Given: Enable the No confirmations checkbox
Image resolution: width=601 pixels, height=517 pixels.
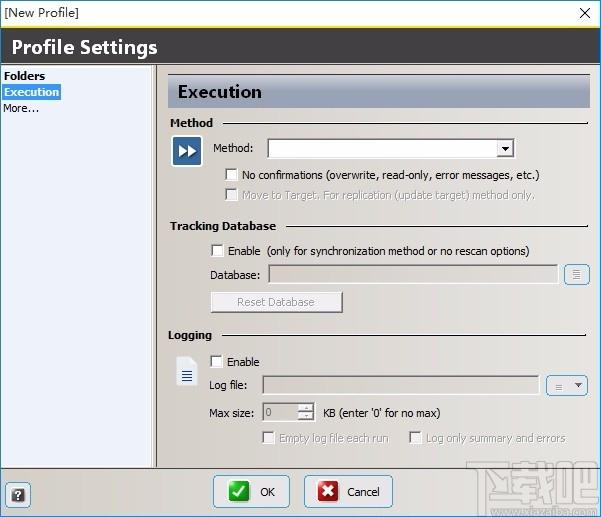Looking at the screenshot, I should 232,175.
